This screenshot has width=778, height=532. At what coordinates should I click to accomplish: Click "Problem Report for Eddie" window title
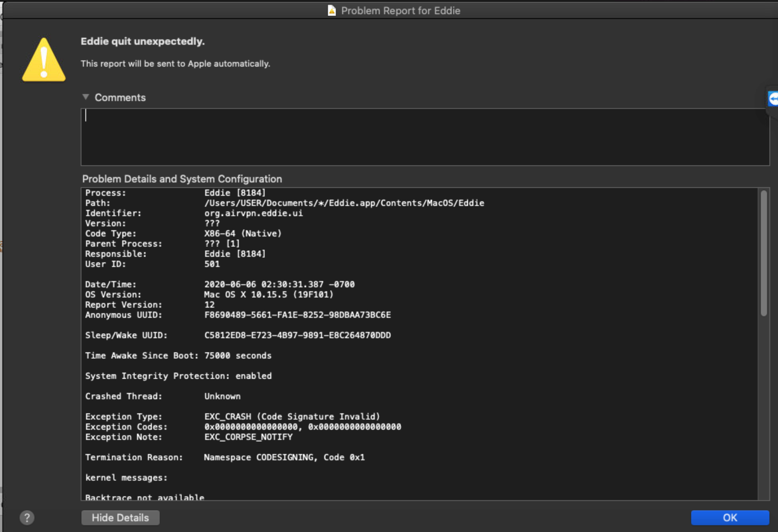coord(400,11)
